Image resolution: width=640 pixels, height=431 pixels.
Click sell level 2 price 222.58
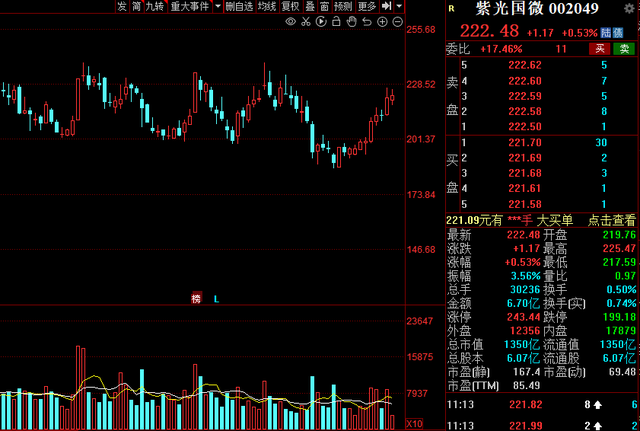pyautogui.click(x=524, y=111)
